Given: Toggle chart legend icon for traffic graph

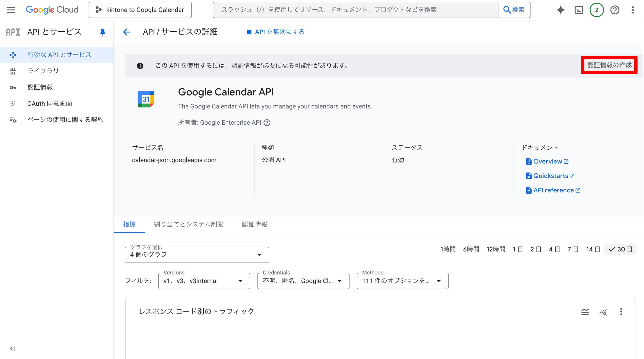Looking at the screenshot, I should click(585, 312).
